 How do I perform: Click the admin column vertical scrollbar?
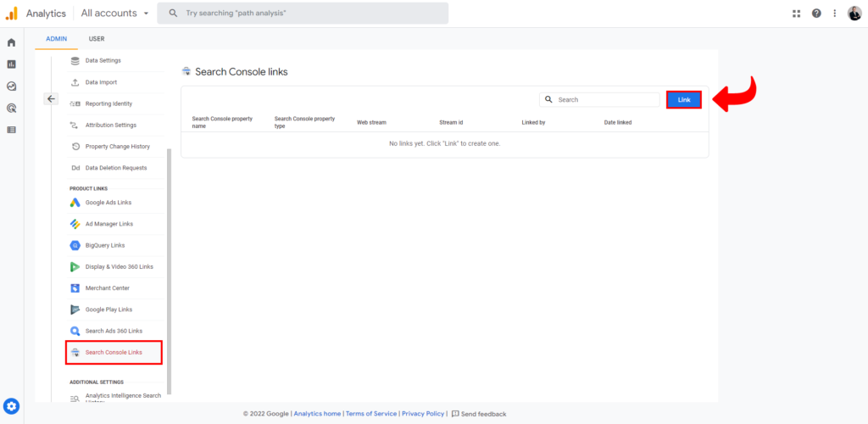pyautogui.click(x=170, y=271)
